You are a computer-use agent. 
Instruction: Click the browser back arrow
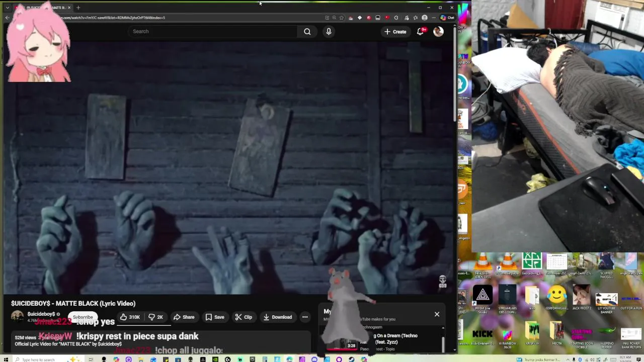[7, 18]
